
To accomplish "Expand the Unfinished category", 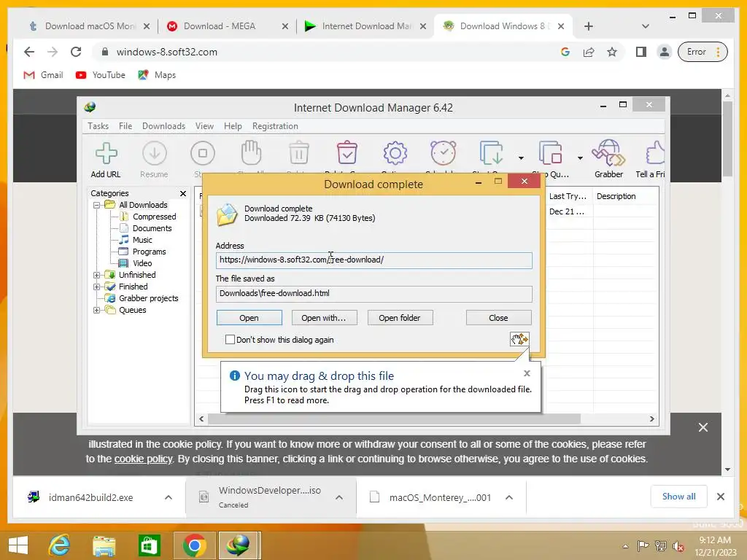I will [x=97, y=275].
